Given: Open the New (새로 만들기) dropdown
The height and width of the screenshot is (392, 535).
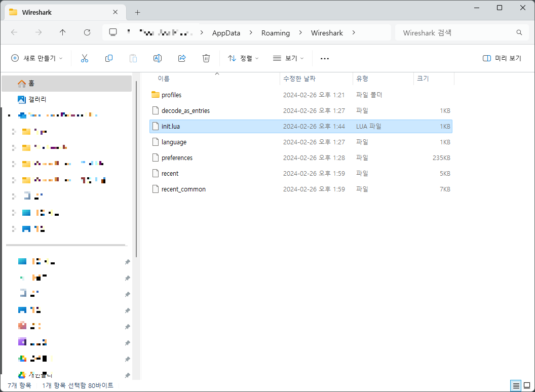Looking at the screenshot, I should [37, 58].
